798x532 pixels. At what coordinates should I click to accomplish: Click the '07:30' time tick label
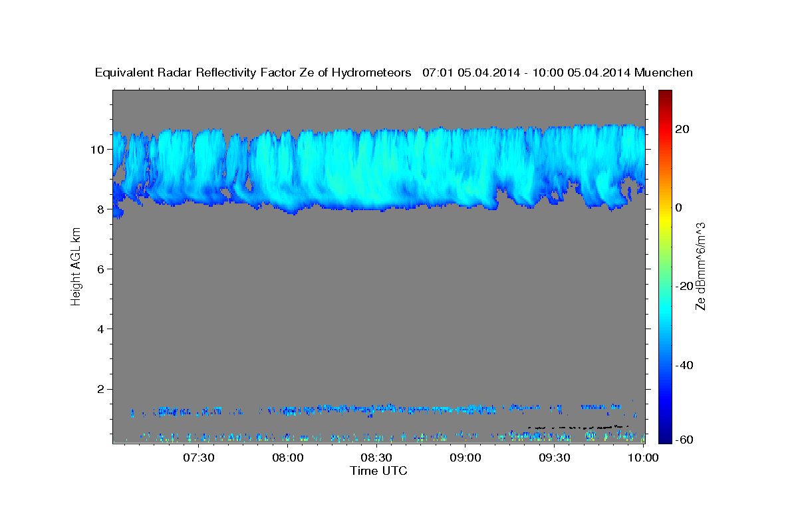point(199,458)
